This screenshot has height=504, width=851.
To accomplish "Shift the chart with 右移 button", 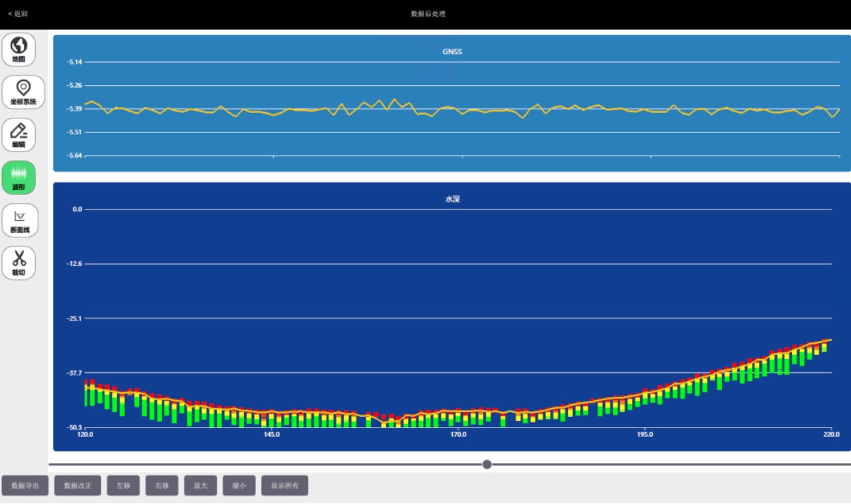I will coord(162,486).
